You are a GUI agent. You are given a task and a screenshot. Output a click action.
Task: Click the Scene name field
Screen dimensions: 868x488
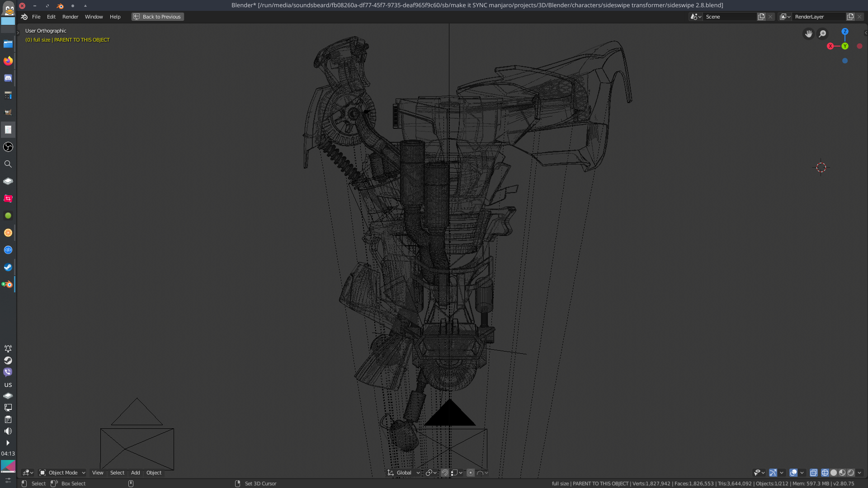tap(730, 17)
